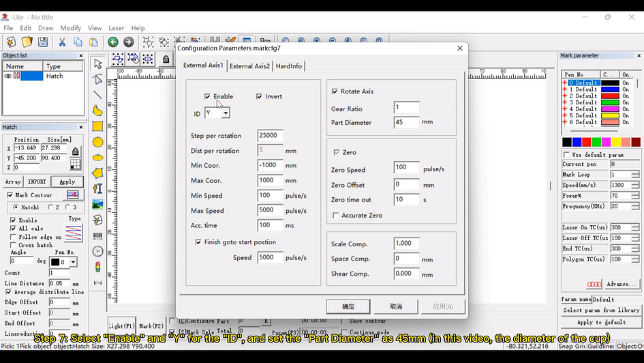Click the Cut scissors icon
Screen dimensions: 644x363
(x=62, y=42)
